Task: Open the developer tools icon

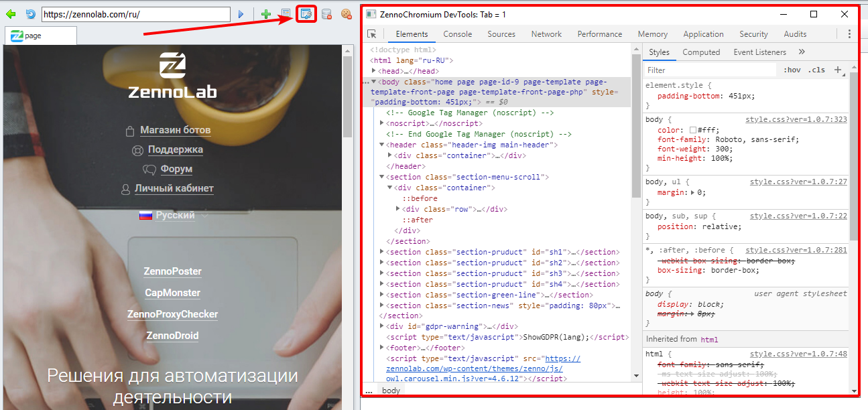Action: [x=306, y=13]
